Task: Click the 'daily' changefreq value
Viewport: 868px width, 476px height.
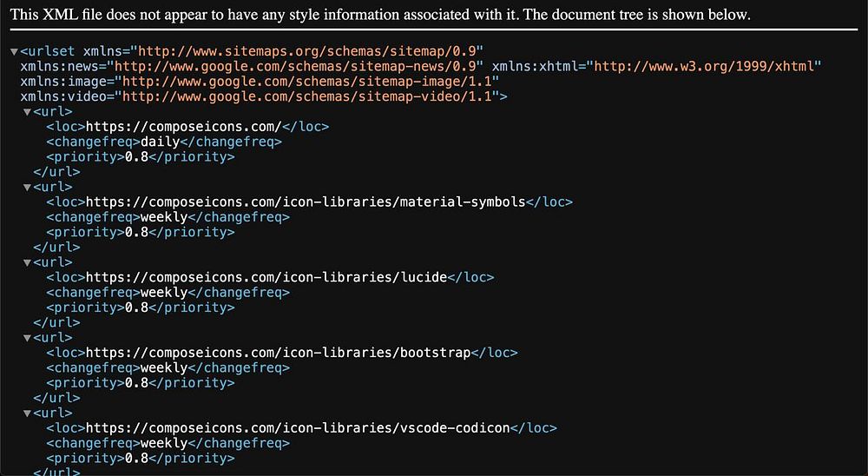Action: pos(161,142)
